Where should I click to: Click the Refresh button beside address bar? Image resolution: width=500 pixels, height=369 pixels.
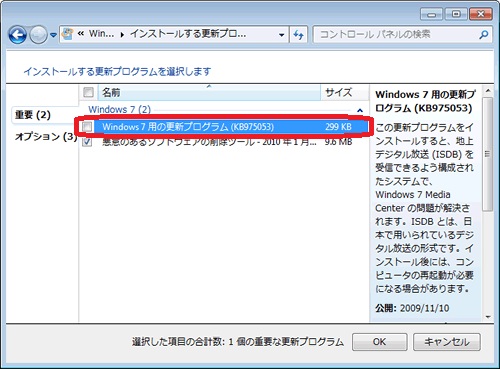click(x=298, y=35)
